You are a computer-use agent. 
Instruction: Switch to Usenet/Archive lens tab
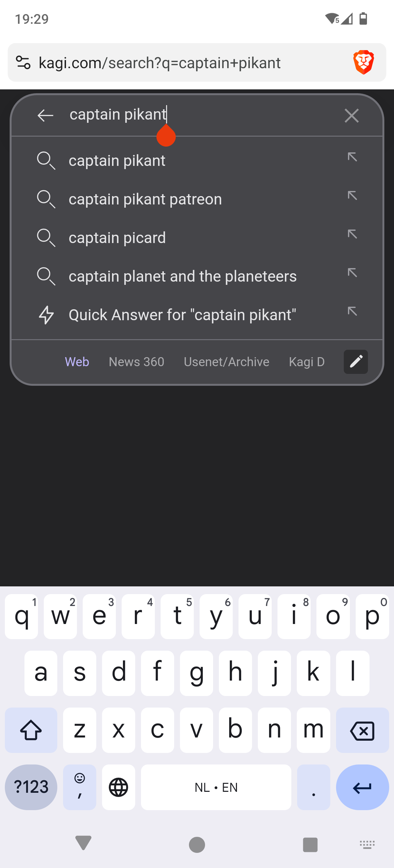226,362
